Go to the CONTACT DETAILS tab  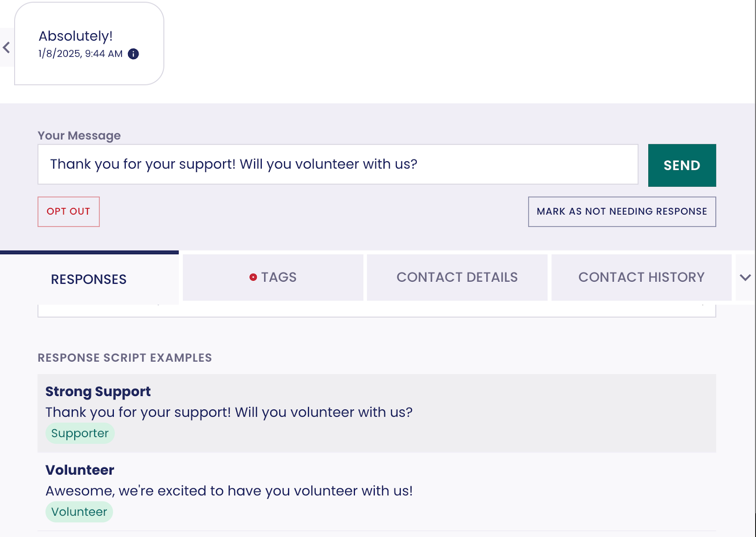click(457, 277)
